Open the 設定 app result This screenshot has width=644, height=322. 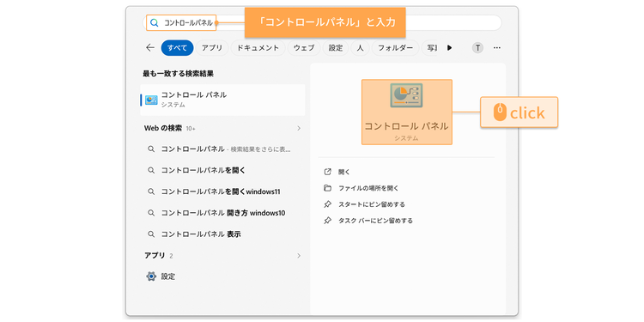222,276
